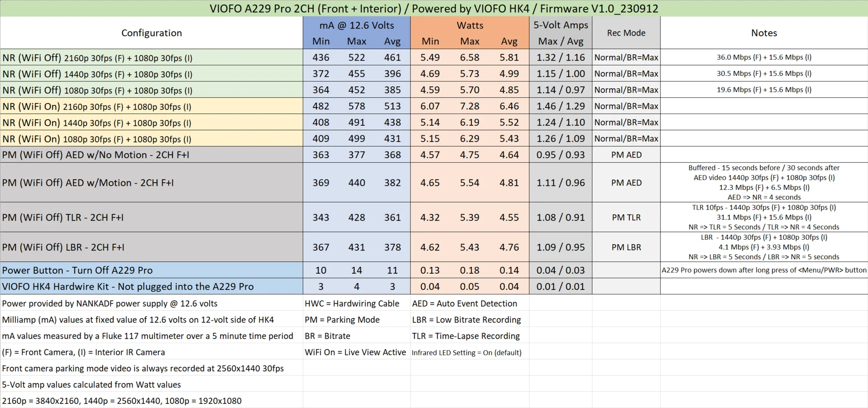Select the 'TLR = Time-Lapse Recording' legend cell
Image resolution: width=868 pixels, height=408 pixels.
(470, 336)
